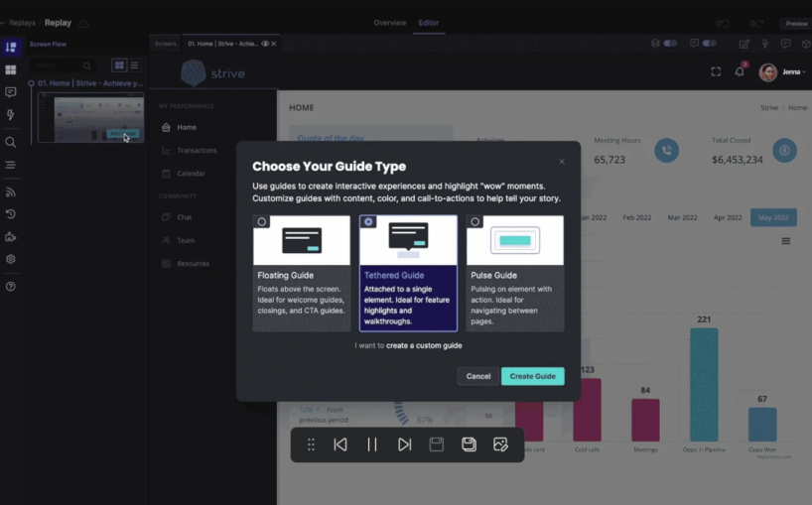Open the grid dashboard icon in left sidebar

pyautogui.click(x=10, y=69)
